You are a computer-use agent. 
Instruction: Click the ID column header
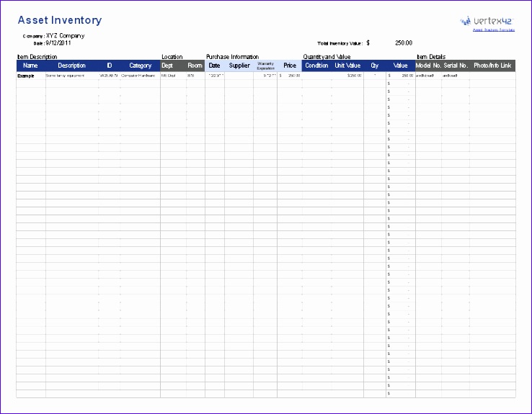click(x=110, y=66)
